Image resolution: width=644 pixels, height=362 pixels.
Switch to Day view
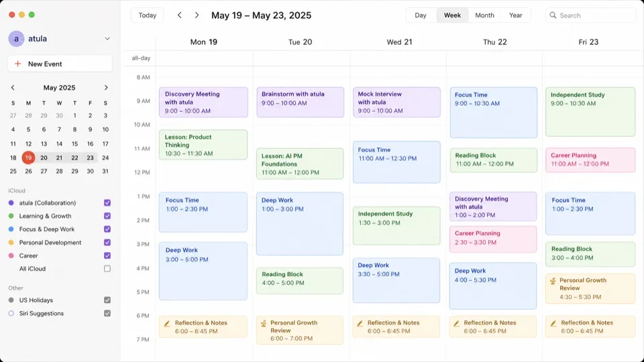421,15
